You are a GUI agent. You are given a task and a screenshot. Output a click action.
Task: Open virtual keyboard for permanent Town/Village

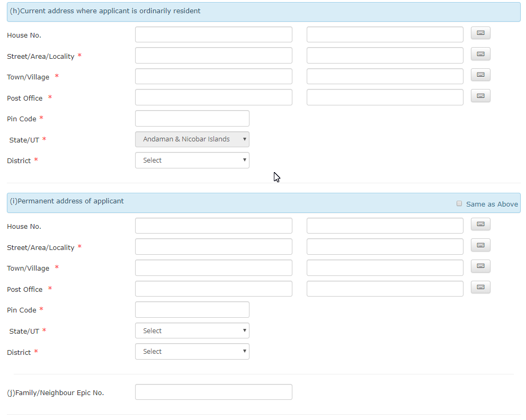coord(480,266)
